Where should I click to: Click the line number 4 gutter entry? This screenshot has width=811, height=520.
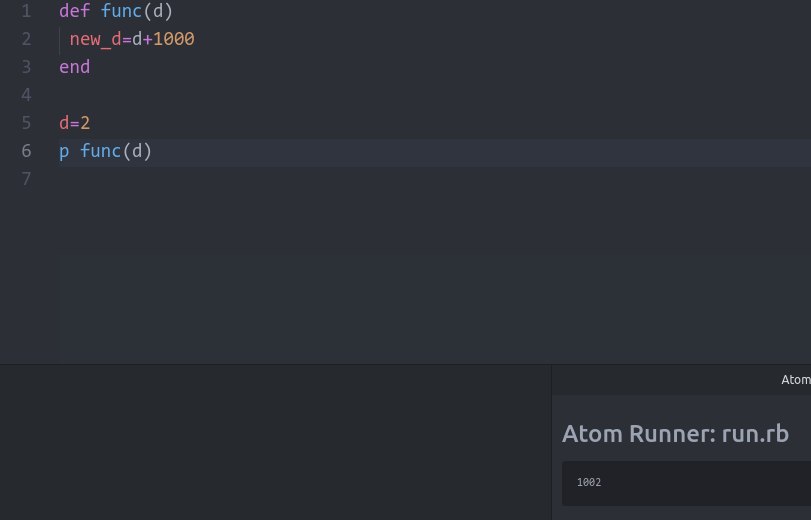point(26,95)
